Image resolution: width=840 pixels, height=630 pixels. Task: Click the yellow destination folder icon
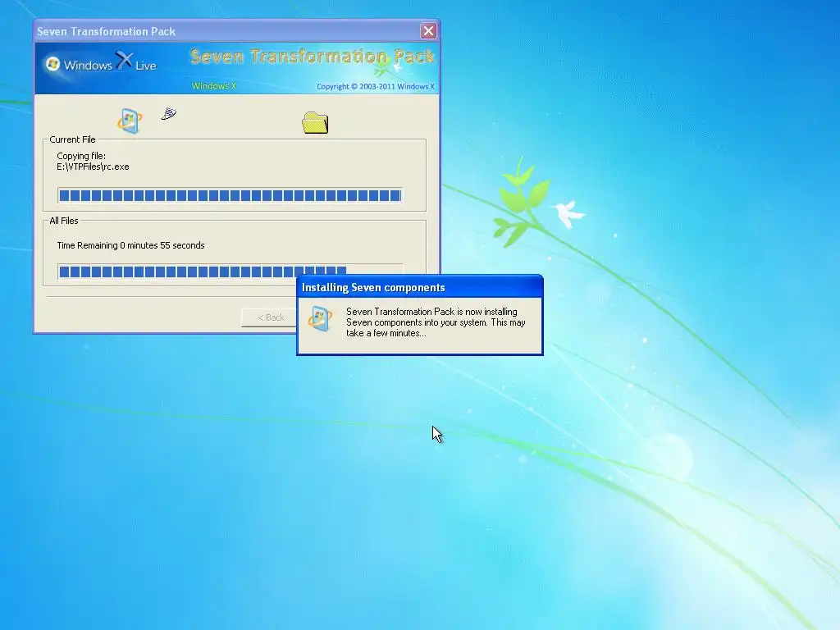[315, 123]
